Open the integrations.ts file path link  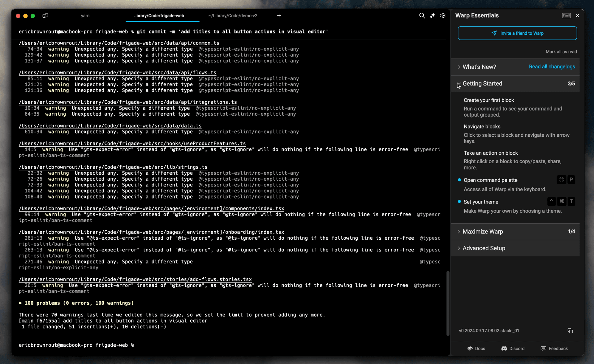pos(128,102)
